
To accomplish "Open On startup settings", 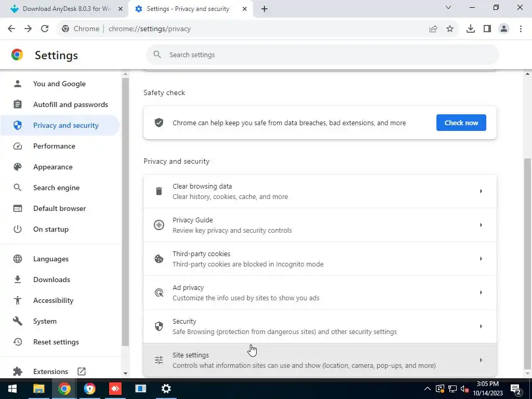I will [60, 229].
